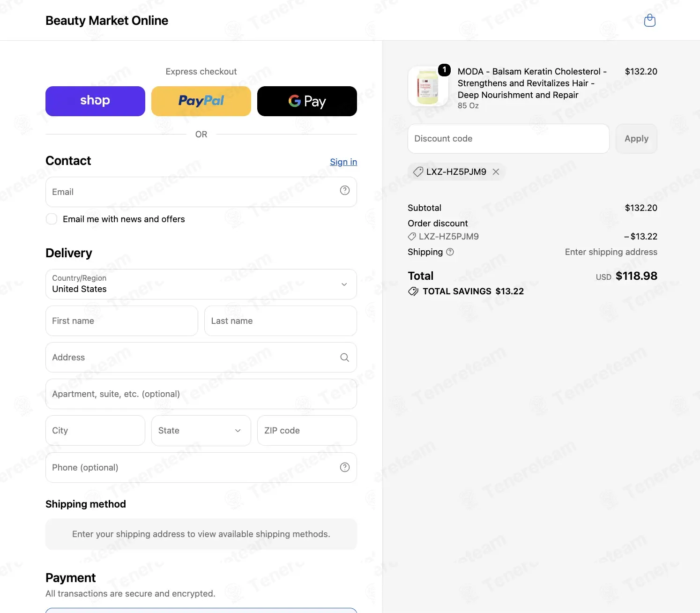Screen dimensions: 700x613
Task: Select Google Pay express checkout
Action: 307,101
